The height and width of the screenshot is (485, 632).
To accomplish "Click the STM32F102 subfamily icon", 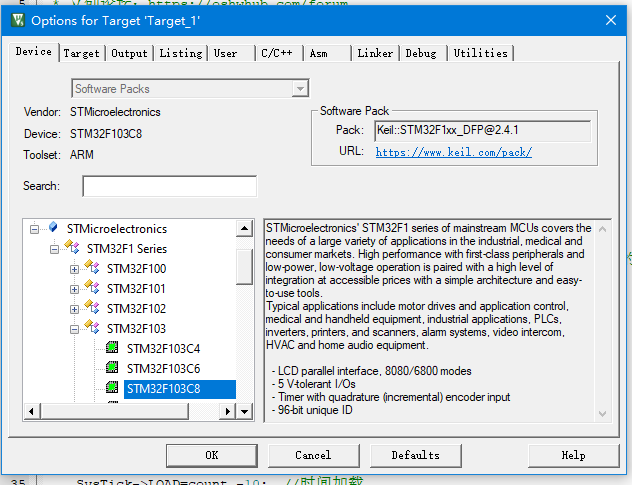I will (x=92, y=307).
